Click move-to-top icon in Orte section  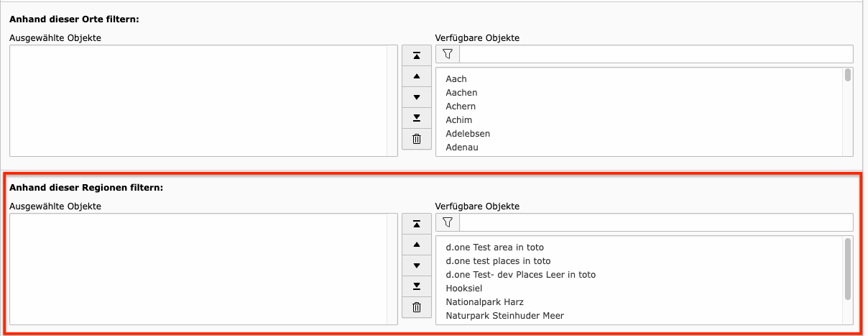point(416,55)
